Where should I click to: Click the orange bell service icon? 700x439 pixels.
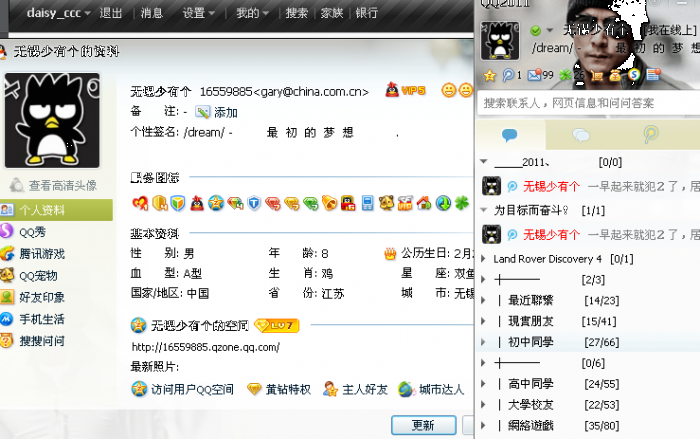point(329,203)
